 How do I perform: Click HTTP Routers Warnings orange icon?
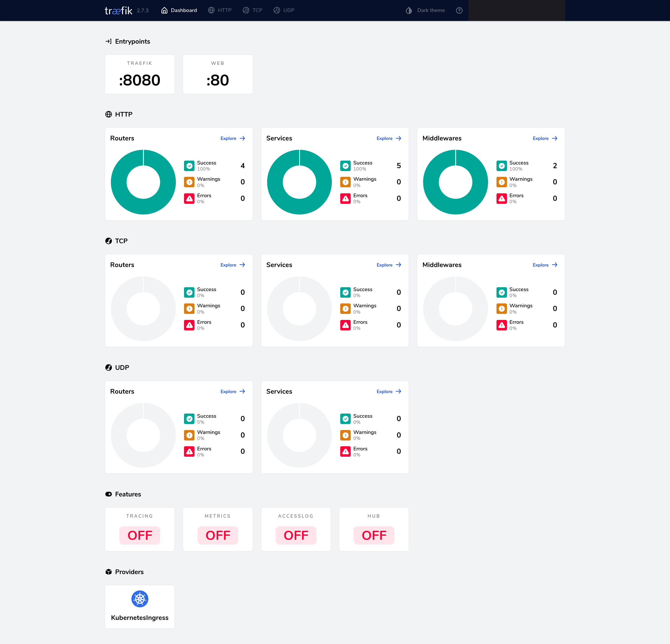coord(189,182)
